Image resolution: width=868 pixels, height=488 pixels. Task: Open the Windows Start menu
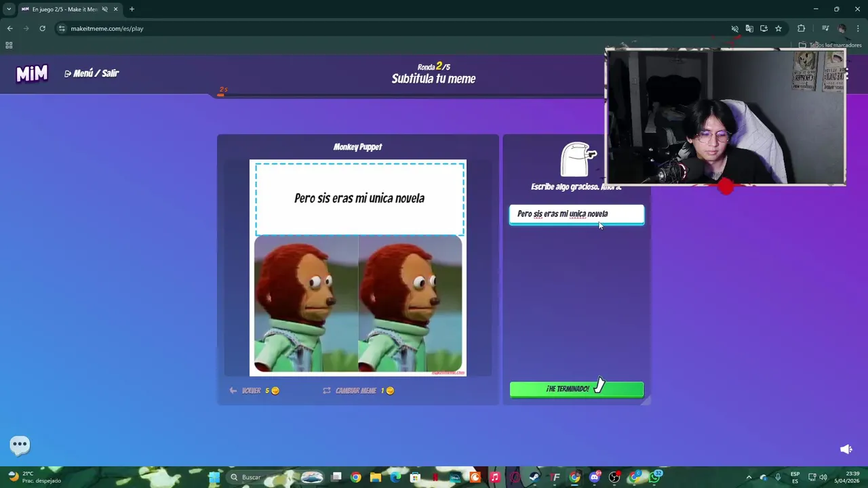pyautogui.click(x=214, y=477)
